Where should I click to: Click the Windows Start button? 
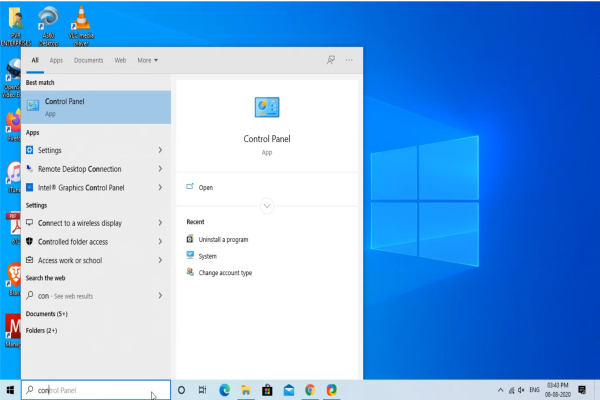pyautogui.click(x=10, y=390)
